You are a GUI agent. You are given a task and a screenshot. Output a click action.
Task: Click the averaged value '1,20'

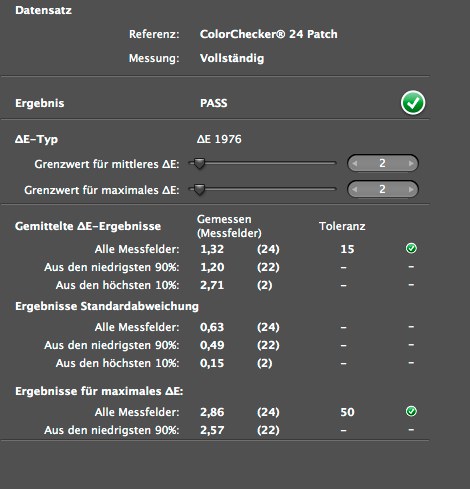click(x=212, y=267)
